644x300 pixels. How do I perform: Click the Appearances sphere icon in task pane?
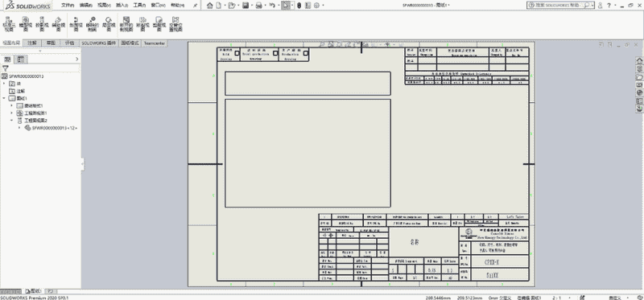point(639,92)
